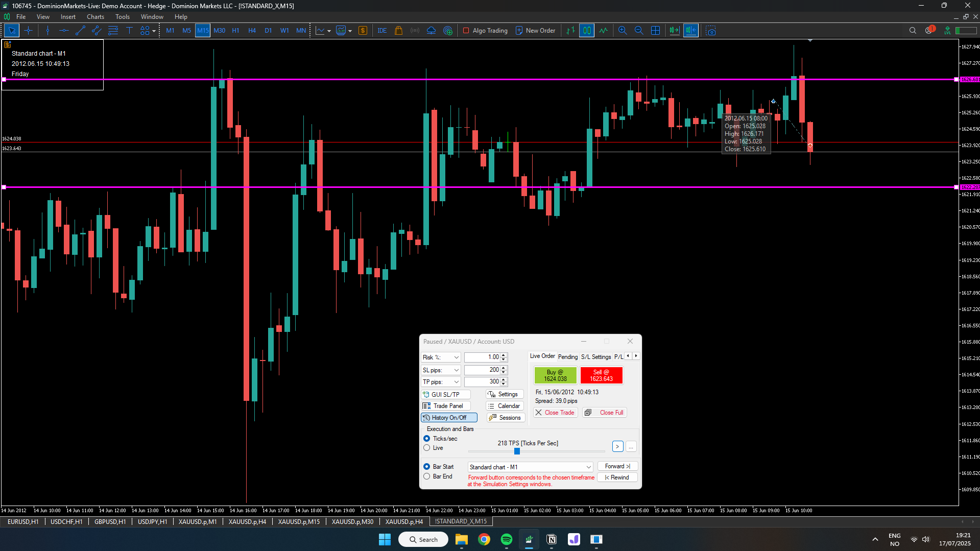Select the cursor arrow tool
Viewport: 980px width, 551px height.
(12, 31)
